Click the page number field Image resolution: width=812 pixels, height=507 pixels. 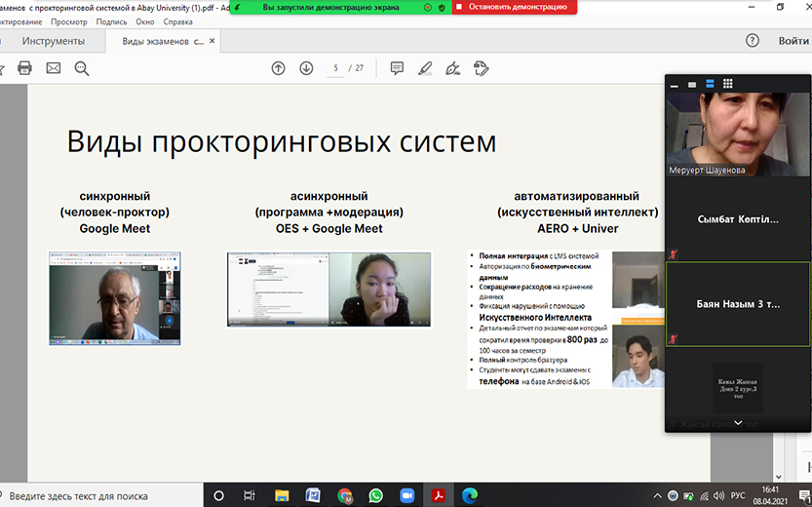pos(335,68)
